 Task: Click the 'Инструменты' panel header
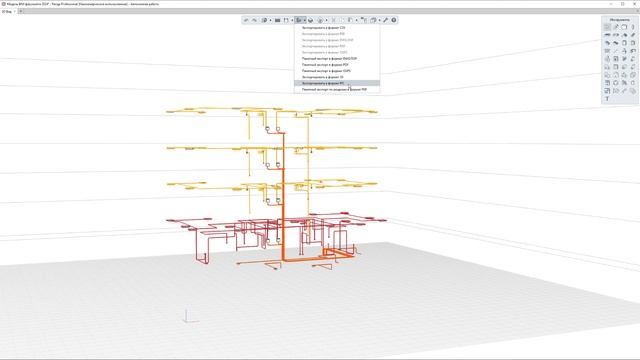pos(620,20)
